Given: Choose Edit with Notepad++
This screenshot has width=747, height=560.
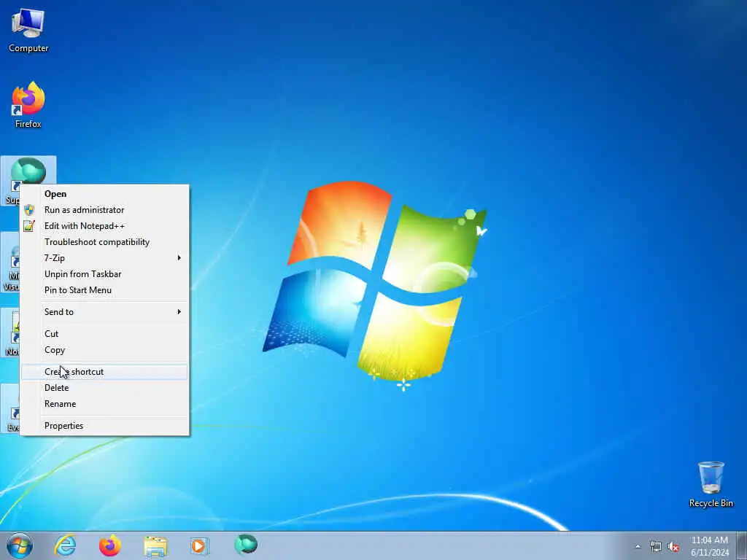Looking at the screenshot, I should click(104, 226).
